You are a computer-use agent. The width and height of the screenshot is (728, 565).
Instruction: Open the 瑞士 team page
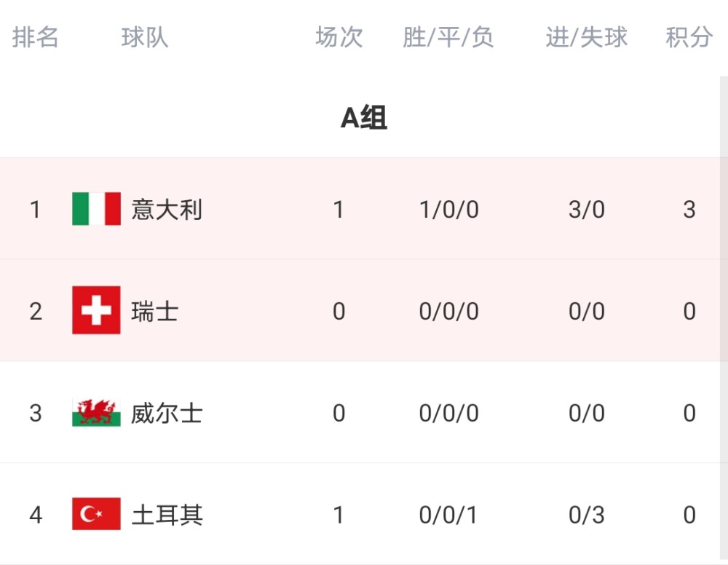point(155,311)
